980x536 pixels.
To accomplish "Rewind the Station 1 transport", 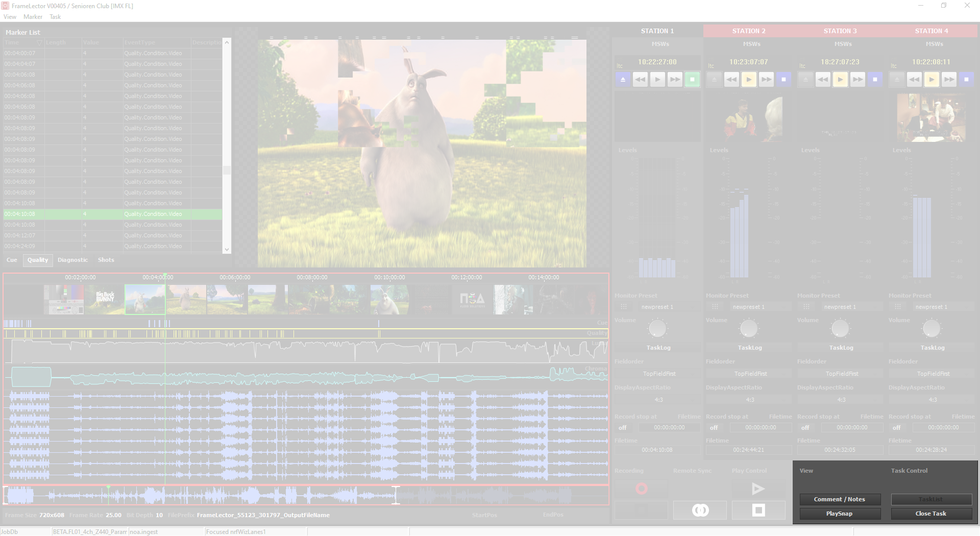I will [x=640, y=80].
